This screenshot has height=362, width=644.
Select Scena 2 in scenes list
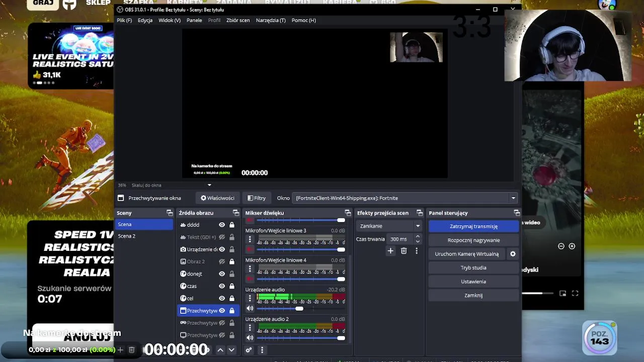click(x=144, y=236)
